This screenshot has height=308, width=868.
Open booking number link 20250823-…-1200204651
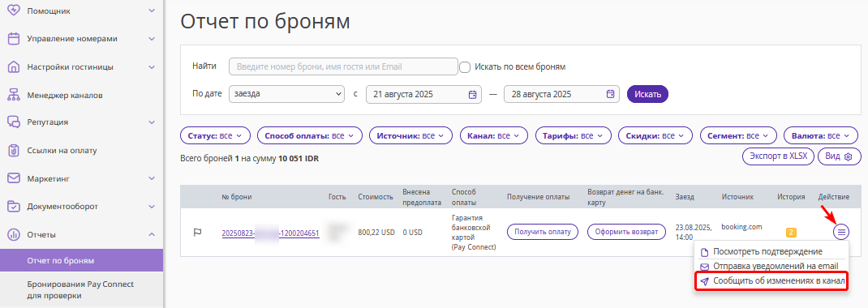270,233
